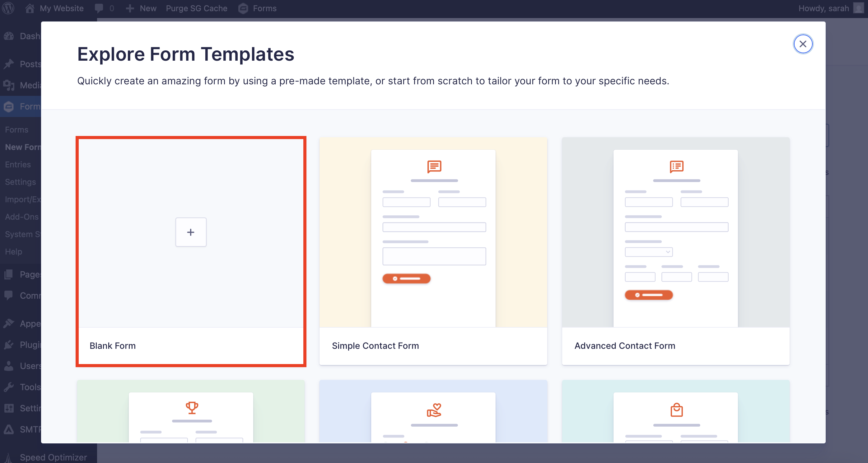
Task: Open Plugins in the sidebar
Action: click(21, 345)
